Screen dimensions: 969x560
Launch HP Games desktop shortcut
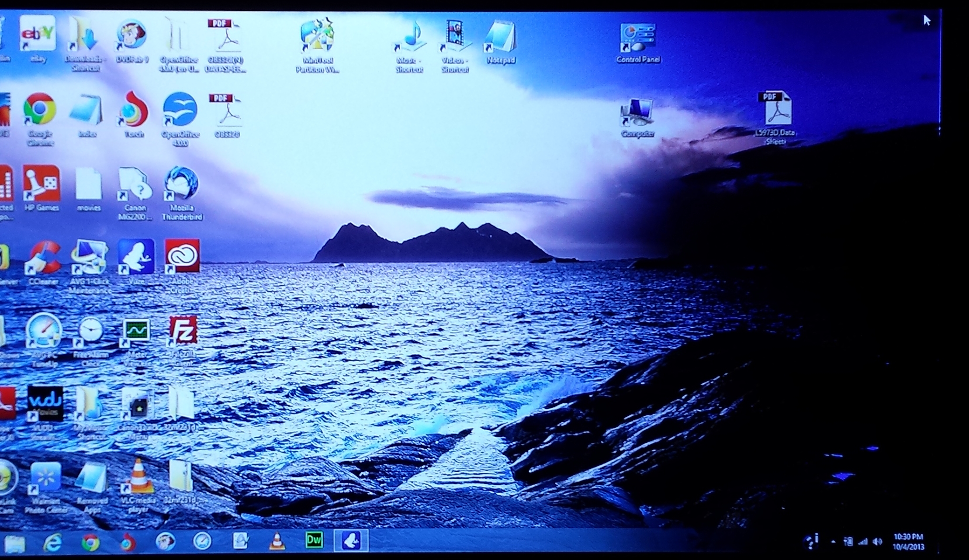[x=42, y=184]
